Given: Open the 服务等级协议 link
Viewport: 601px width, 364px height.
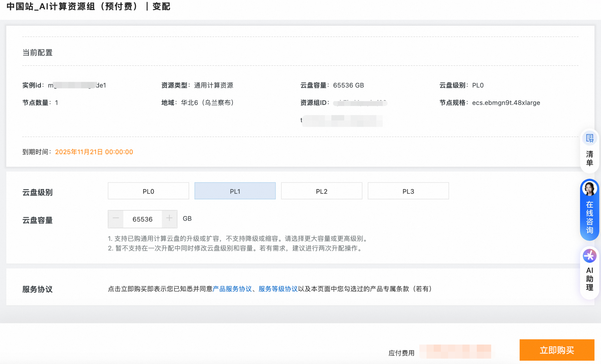Looking at the screenshot, I should pos(278,289).
